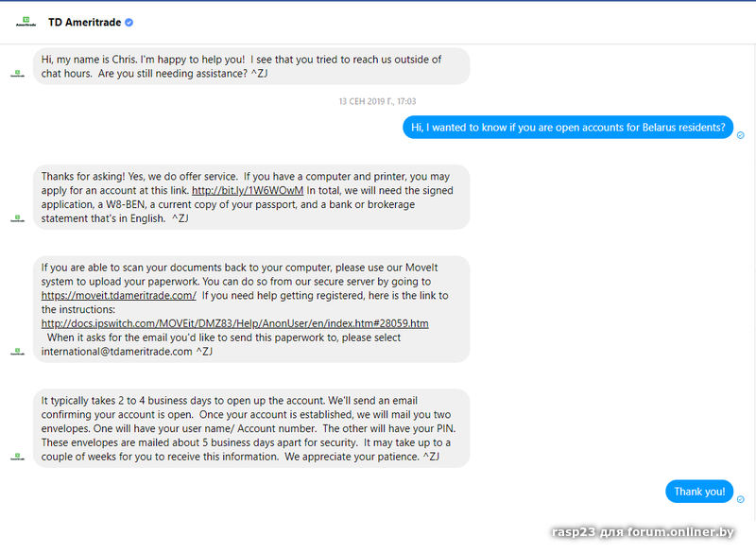
Task: Open the bit.ly/1W6WOwM application link
Action: click(x=248, y=190)
